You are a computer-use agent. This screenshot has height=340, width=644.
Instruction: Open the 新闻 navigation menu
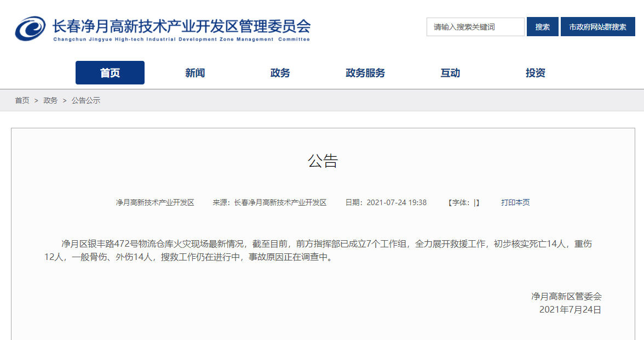point(195,73)
